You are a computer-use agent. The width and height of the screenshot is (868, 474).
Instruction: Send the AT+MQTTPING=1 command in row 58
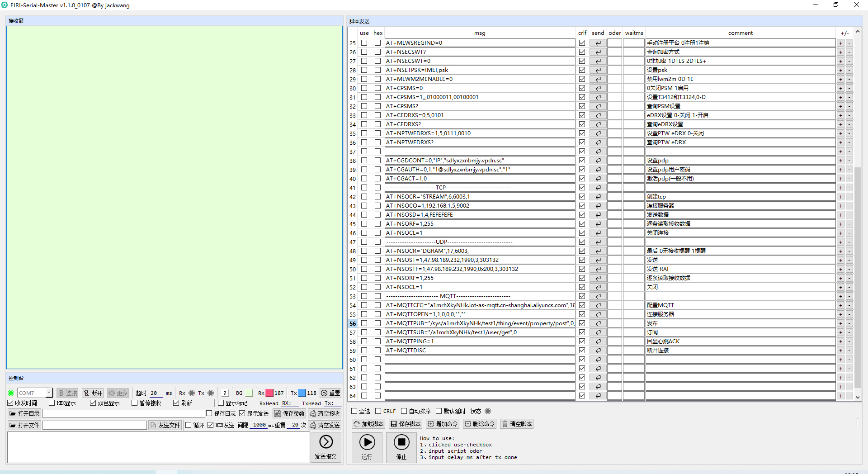(598, 341)
